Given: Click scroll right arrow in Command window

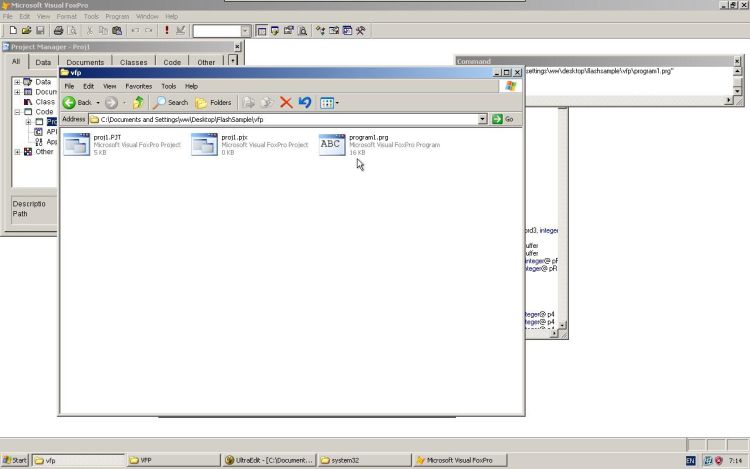Looking at the screenshot, I should [728, 100].
